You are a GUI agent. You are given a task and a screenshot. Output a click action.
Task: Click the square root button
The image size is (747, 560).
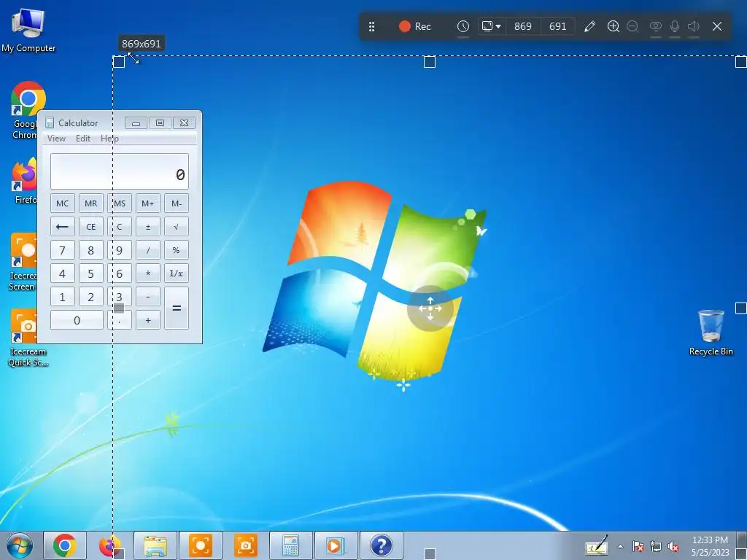click(177, 227)
